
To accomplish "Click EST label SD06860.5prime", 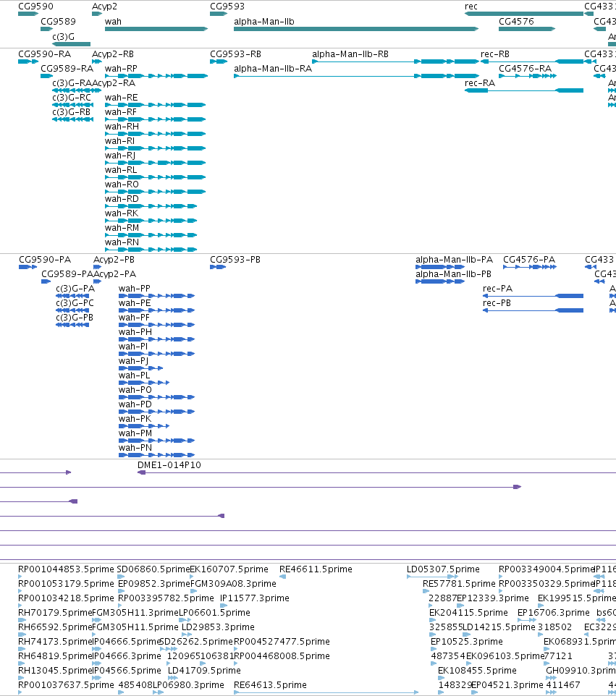I will 153,569.
